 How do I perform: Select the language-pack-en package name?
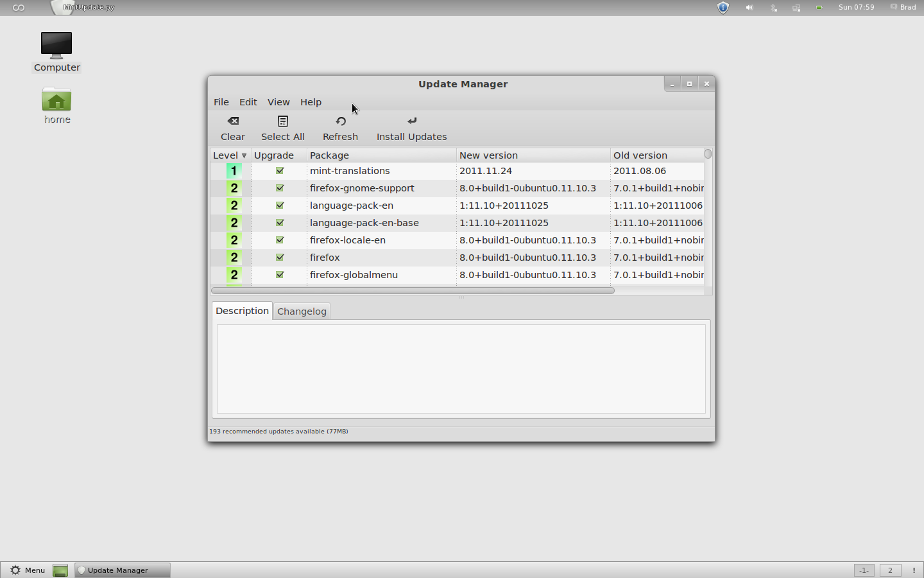tap(352, 206)
